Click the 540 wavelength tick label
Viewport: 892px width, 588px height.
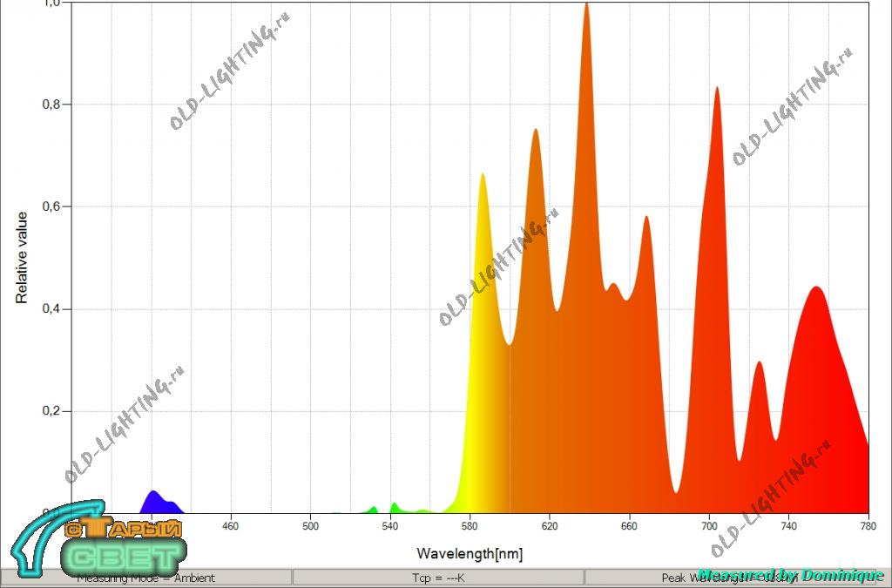pyautogui.click(x=390, y=526)
